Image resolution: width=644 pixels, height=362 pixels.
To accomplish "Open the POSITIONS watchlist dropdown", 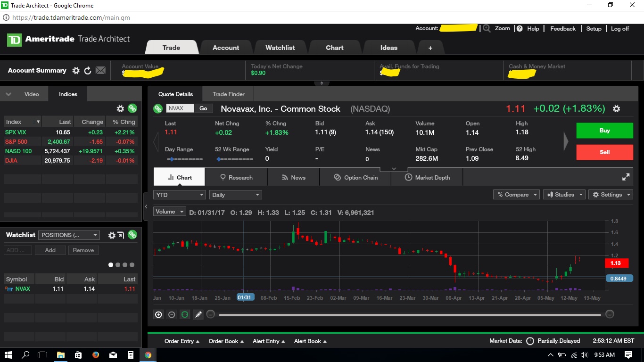I will [69, 235].
